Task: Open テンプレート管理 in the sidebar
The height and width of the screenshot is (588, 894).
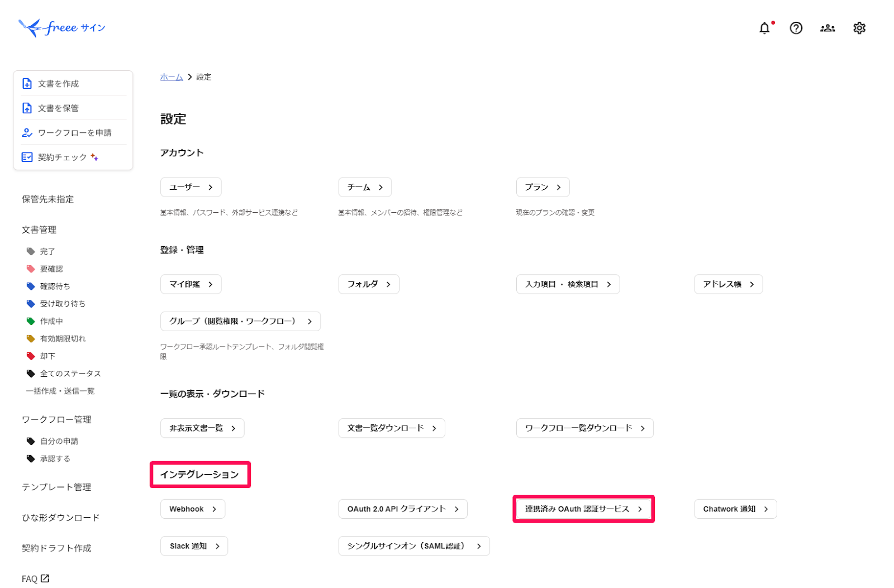Action: point(56,487)
